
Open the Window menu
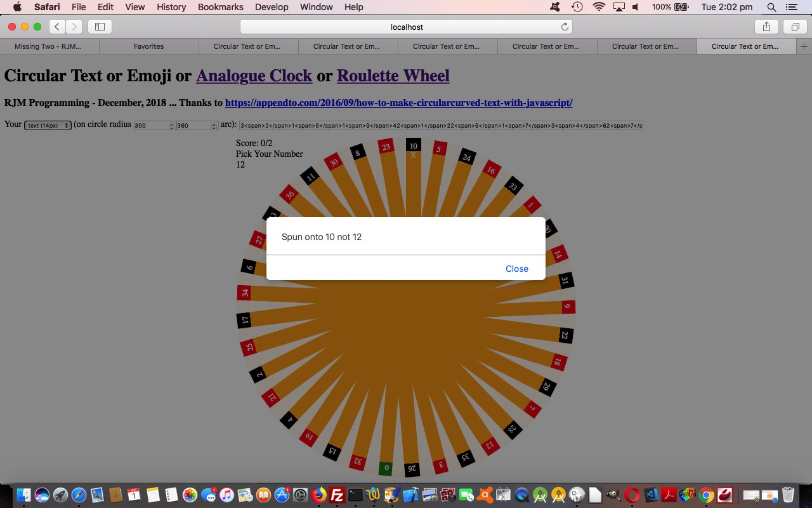317,7
